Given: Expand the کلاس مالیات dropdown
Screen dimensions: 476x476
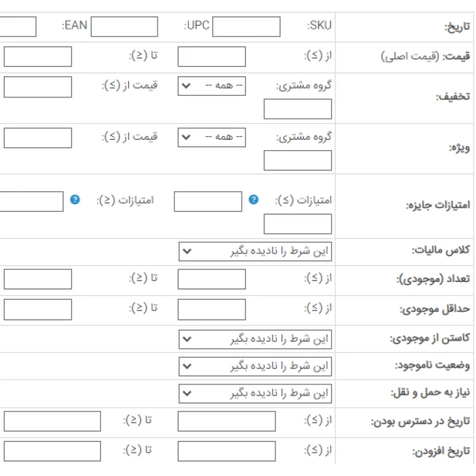Looking at the screenshot, I should (256, 252).
